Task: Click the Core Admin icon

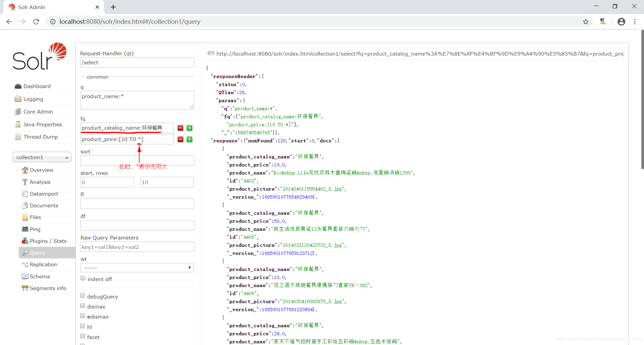Action: coord(18,112)
